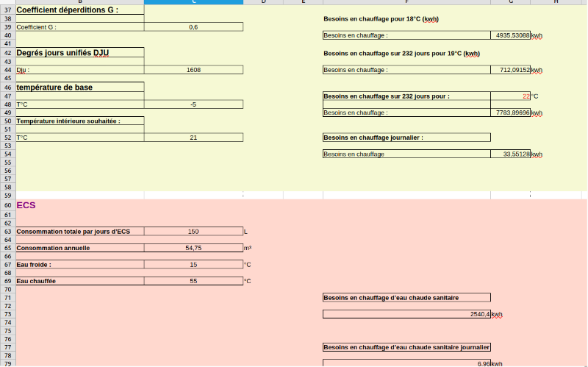Select heating needs value 7783,89696
588x367 pixels.
[x=510, y=113]
